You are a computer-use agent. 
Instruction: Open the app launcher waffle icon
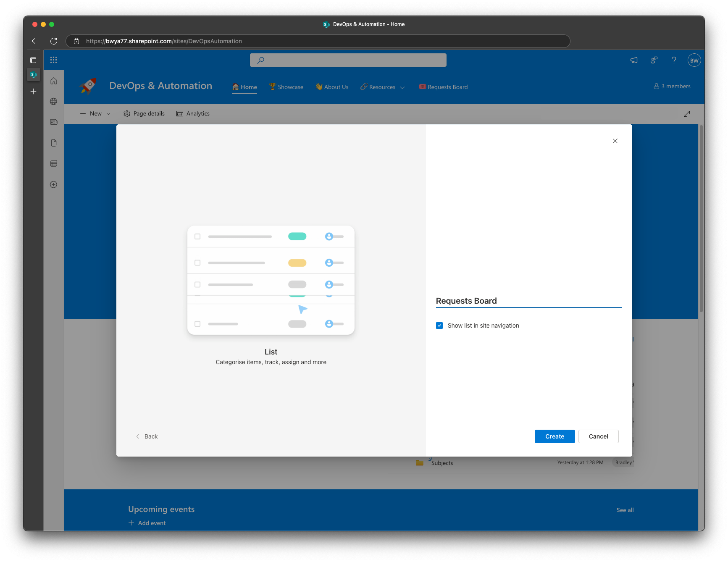tap(53, 60)
